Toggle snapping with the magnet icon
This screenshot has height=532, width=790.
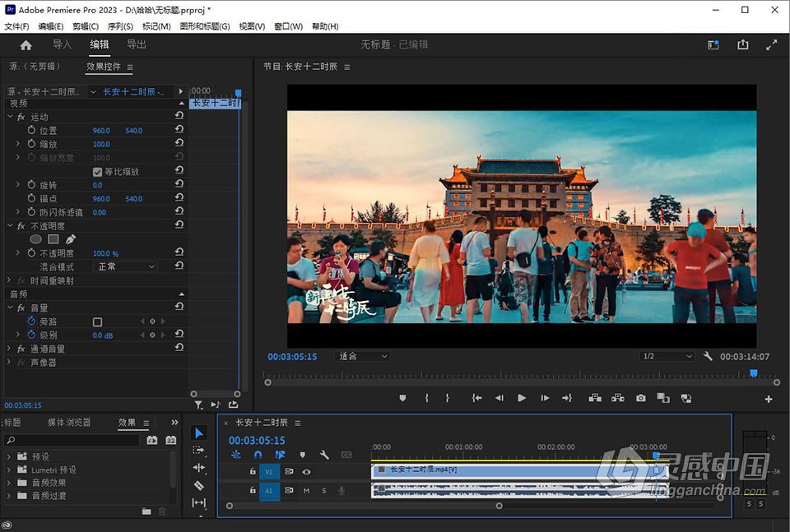click(x=258, y=455)
